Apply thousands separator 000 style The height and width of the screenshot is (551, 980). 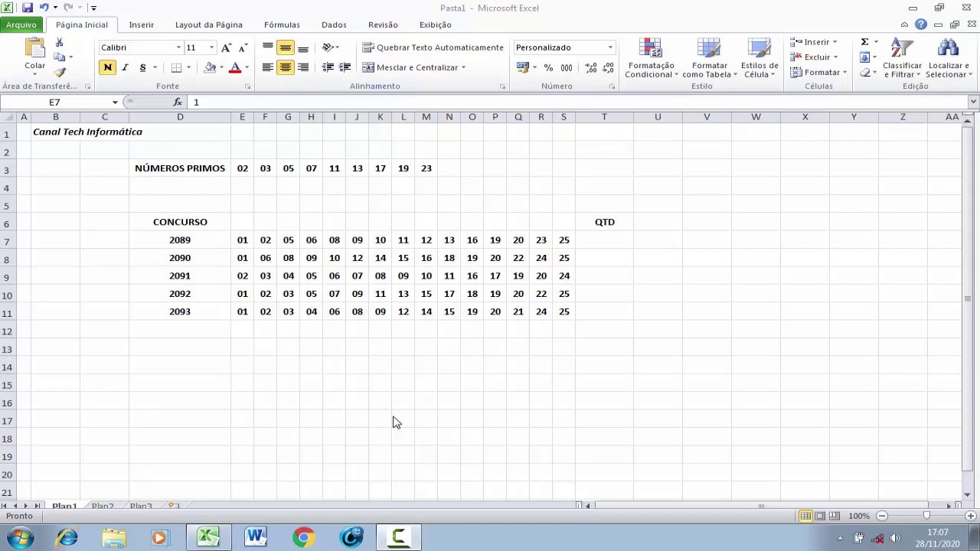tap(566, 67)
